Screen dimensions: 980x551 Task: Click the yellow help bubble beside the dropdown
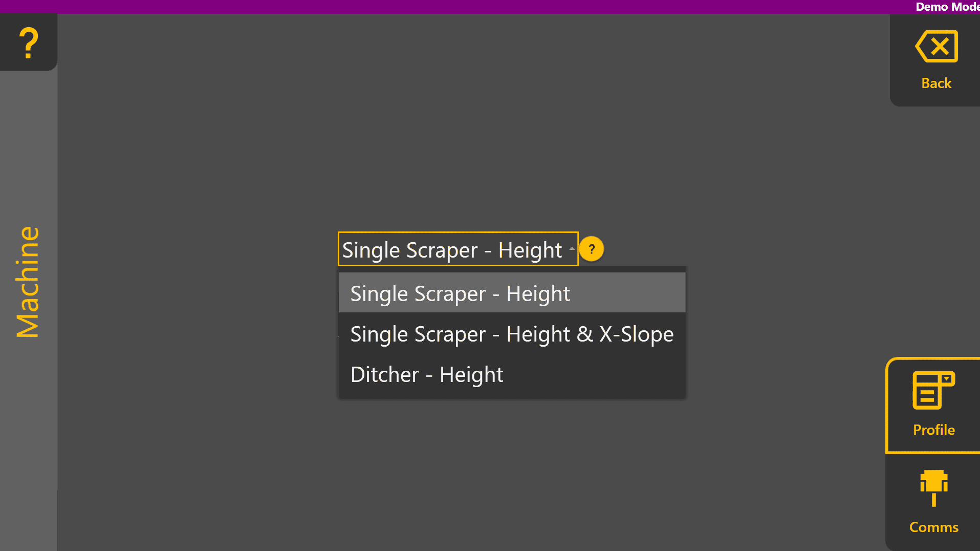click(x=592, y=249)
